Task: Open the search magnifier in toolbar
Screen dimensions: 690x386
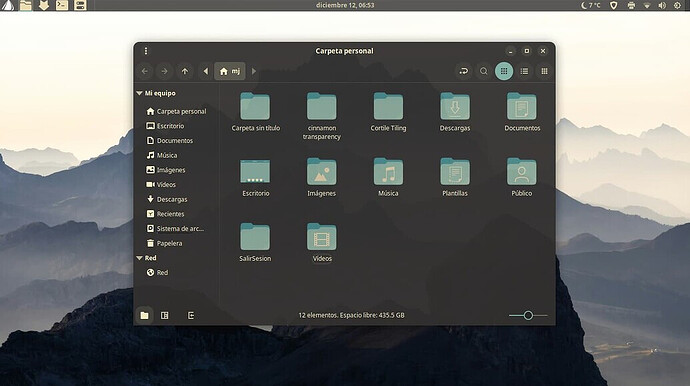Action: tap(484, 71)
